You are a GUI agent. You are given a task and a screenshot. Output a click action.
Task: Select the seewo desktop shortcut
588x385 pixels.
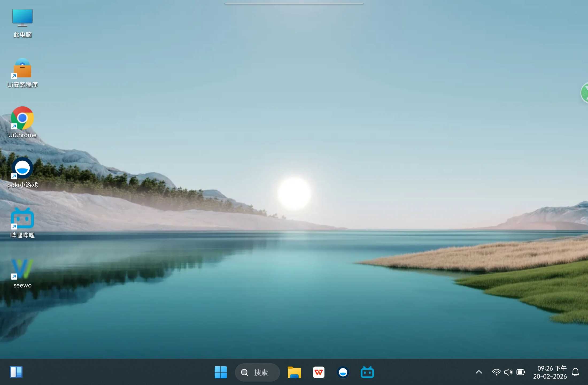pos(22,269)
